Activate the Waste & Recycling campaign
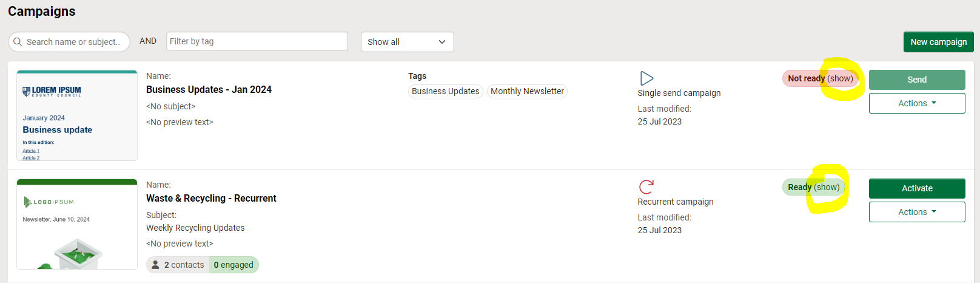Image resolution: width=980 pixels, height=283 pixels. (x=916, y=188)
